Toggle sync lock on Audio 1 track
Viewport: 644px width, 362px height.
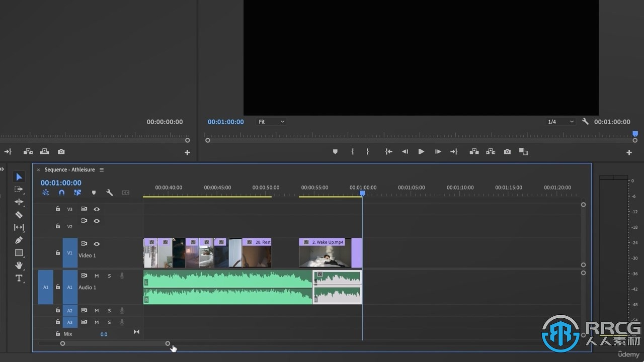[x=84, y=276]
